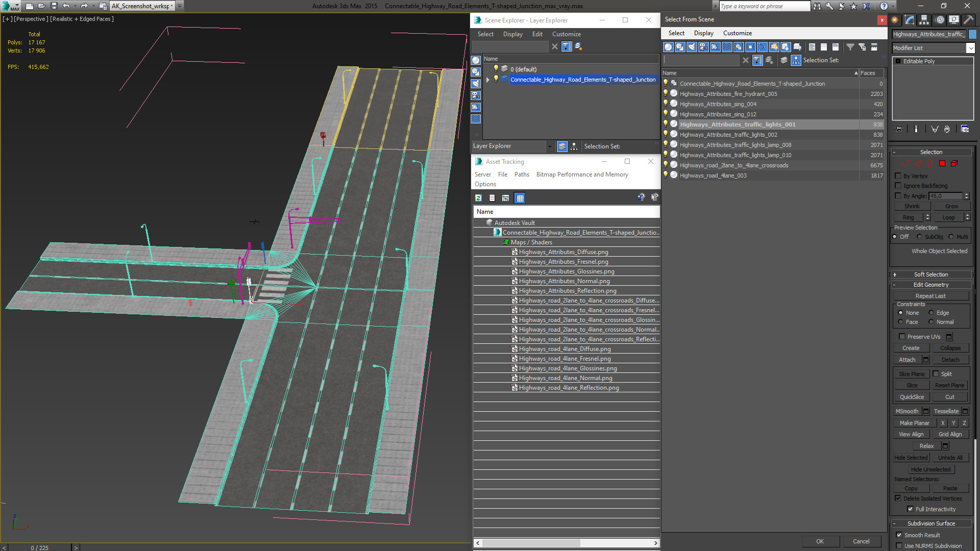The height and width of the screenshot is (551, 980).
Task: Toggle Display Geometry filter in Select From Scene
Action: coord(668,47)
